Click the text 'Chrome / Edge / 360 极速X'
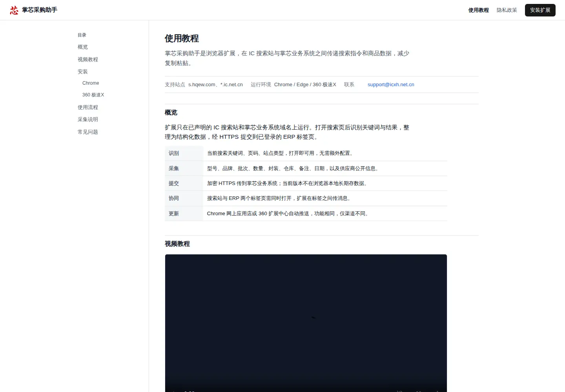Image resolution: width=565 pixels, height=392 pixels. (x=305, y=85)
